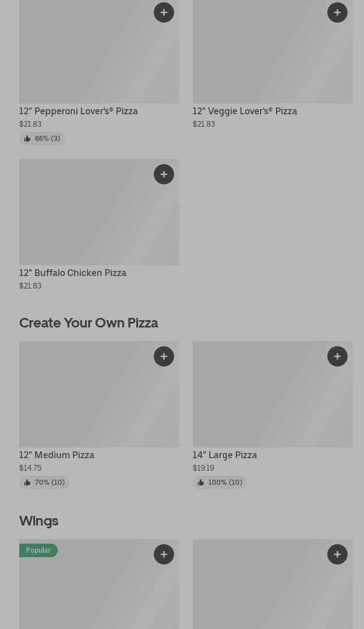Add 12" Buffalo Chicken Pizza to cart
Image resolution: width=364 pixels, height=629 pixels.
(164, 174)
